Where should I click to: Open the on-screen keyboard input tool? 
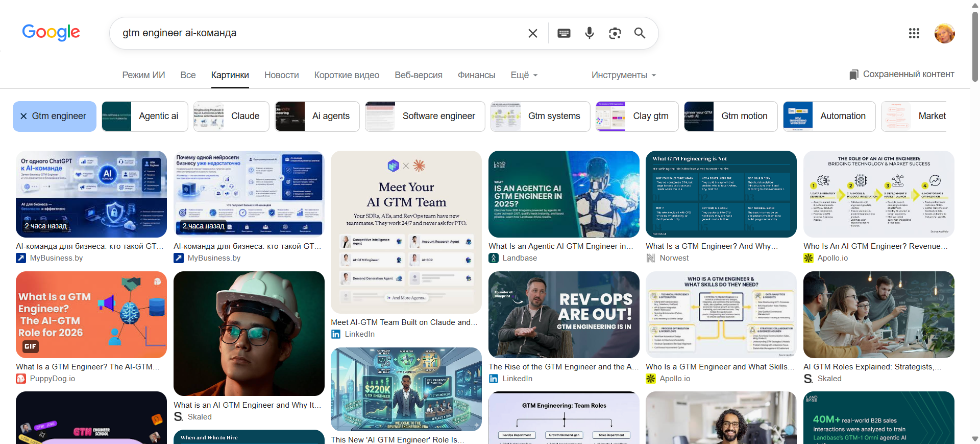point(564,33)
